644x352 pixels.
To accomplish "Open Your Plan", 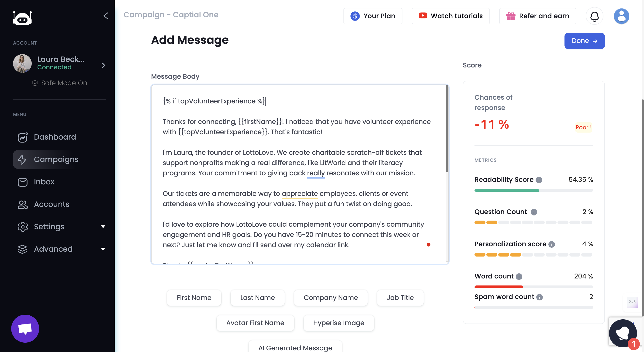I will [373, 16].
